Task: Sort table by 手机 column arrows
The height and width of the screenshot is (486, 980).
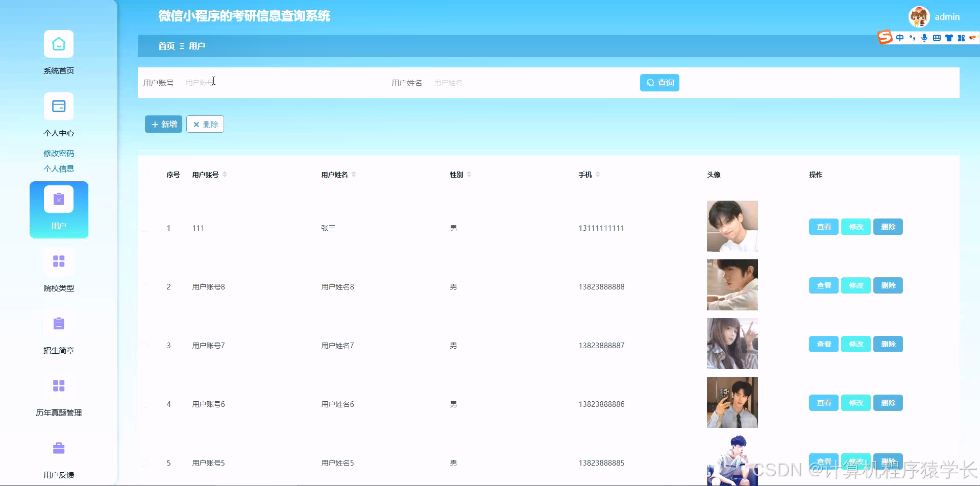Action: tap(598, 174)
